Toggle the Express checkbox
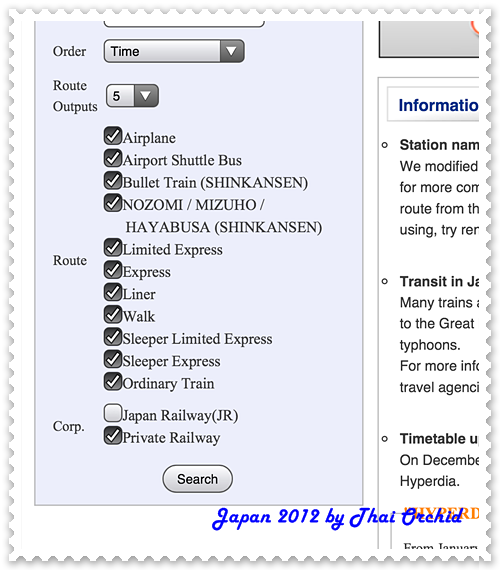Viewport: 500px width, 570px height. pyautogui.click(x=113, y=270)
